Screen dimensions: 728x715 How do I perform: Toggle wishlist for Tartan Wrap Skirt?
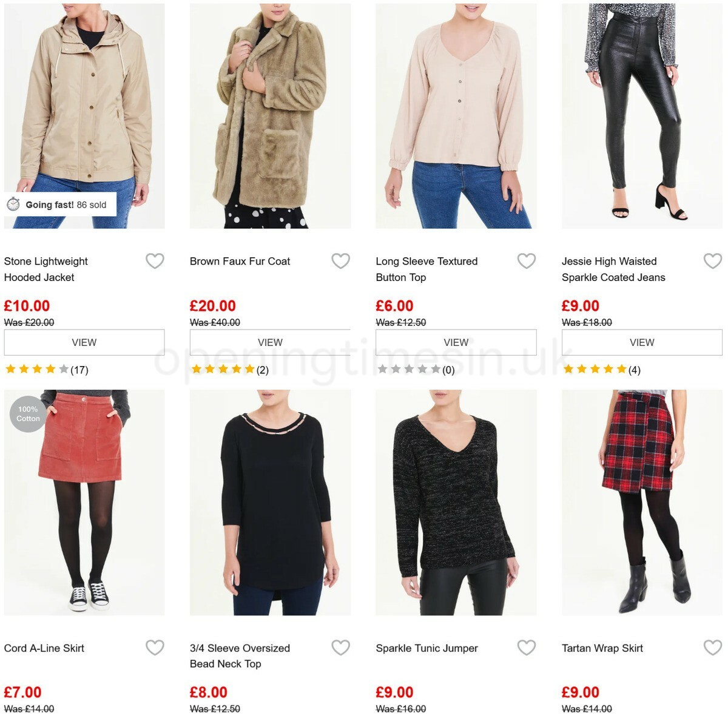(x=713, y=648)
